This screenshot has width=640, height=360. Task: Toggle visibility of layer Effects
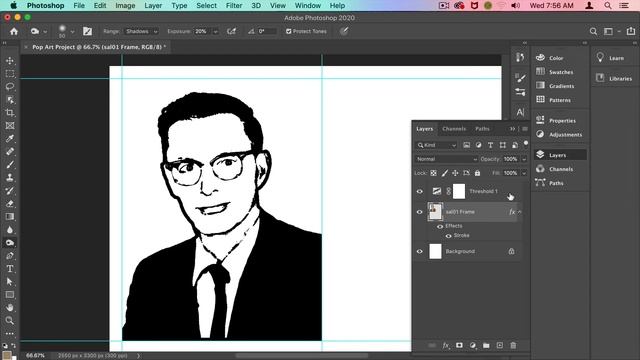[x=440, y=226]
